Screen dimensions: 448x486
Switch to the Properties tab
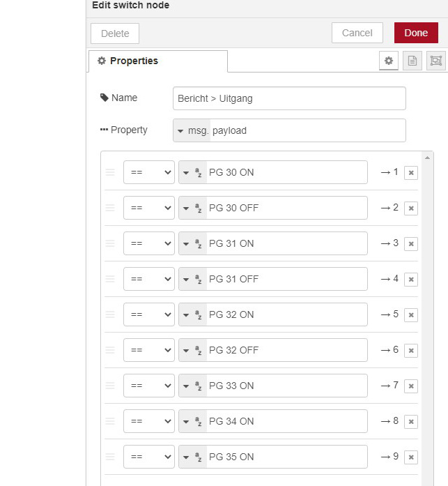pyautogui.click(x=157, y=61)
